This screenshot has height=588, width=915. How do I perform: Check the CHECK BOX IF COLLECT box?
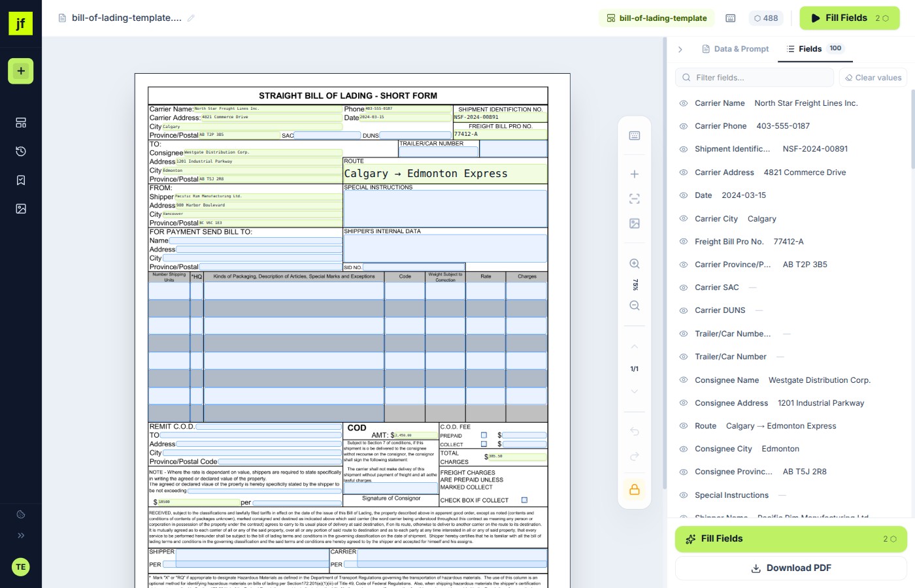(x=524, y=500)
